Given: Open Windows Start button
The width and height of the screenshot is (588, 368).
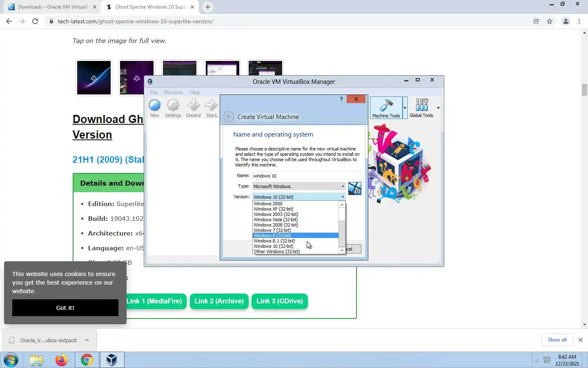Looking at the screenshot, I should click(11, 360).
